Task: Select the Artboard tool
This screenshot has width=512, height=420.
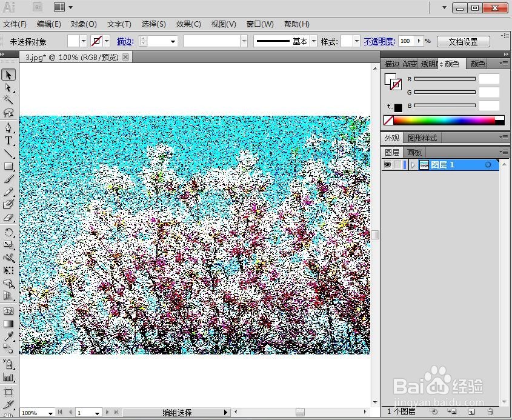Action: pos(8,392)
